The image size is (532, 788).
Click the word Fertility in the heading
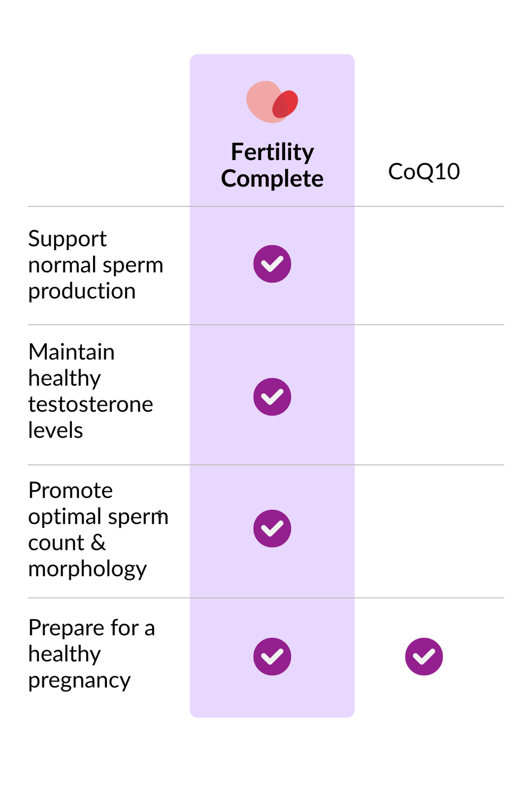click(272, 152)
